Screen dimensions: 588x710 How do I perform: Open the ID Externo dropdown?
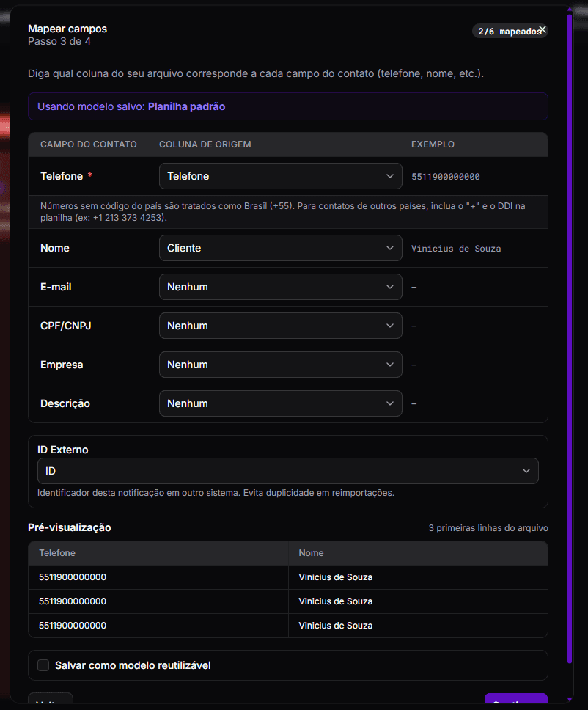click(x=288, y=471)
